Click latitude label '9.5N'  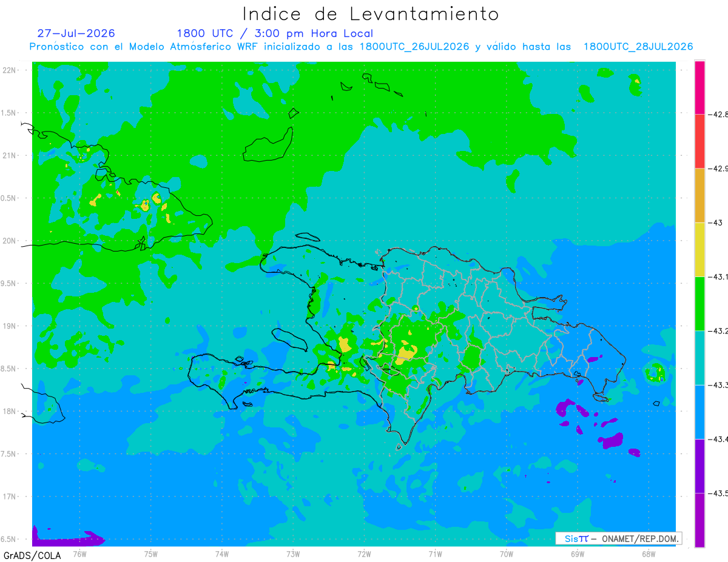pyautogui.click(x=8, y=284)
